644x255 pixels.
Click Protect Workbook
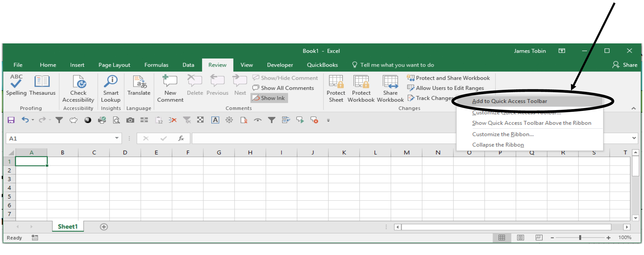click(361, 88)
